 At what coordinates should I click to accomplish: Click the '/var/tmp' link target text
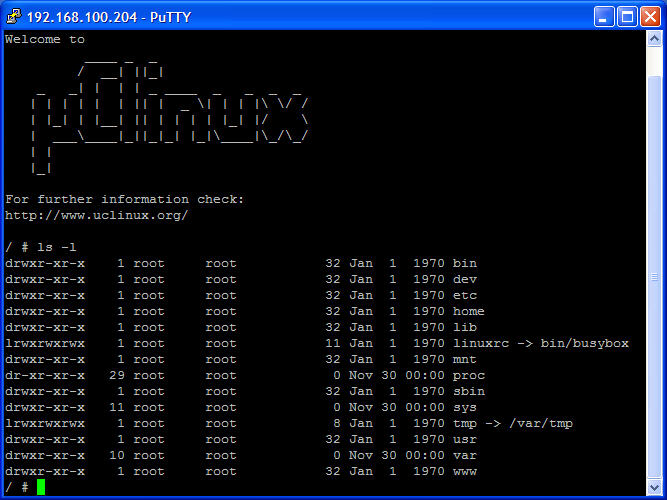(x=541, y=424)
